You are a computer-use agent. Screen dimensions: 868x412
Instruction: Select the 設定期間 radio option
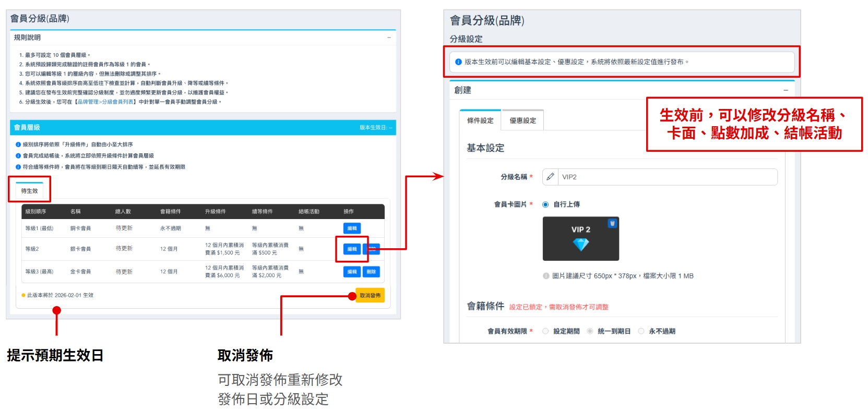point(545,331)
